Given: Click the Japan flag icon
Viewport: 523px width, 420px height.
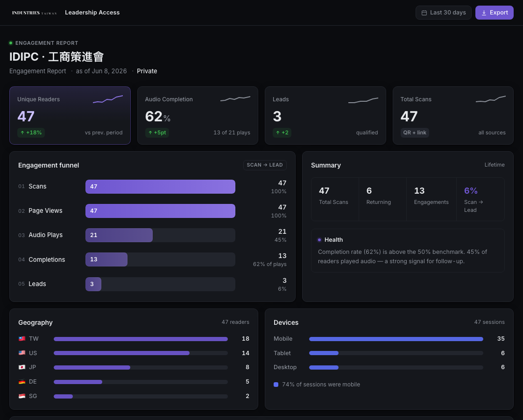Looking at the screenshot, I should pyautogui.click(x=22, y=367).
